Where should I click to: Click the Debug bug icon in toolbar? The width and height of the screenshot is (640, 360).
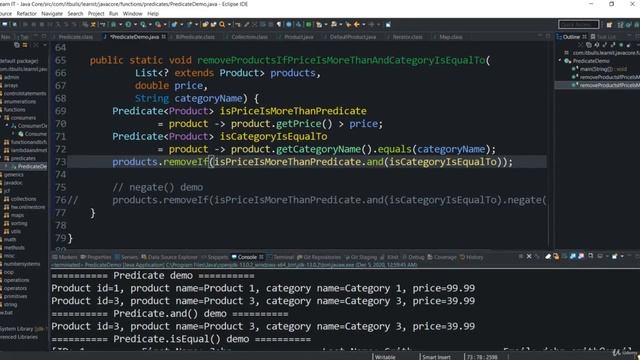pyautogui.click(x=114, y=24)
